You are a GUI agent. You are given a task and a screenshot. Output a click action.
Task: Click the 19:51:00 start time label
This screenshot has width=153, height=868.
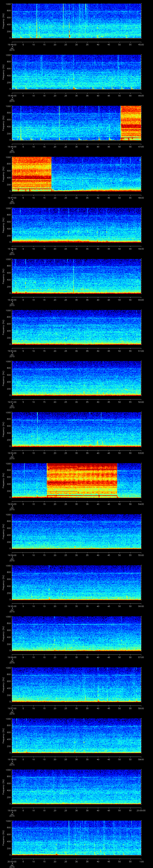[x=12, y=402]
